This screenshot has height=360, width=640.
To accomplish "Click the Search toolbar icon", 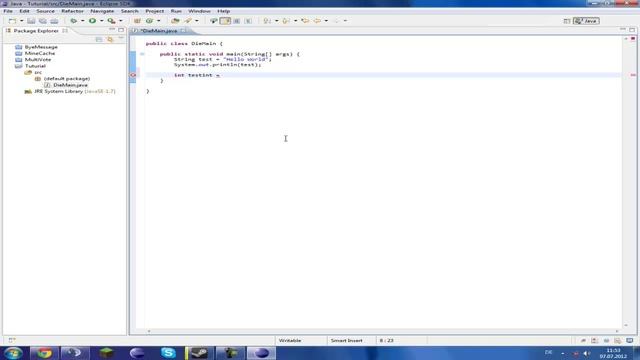I will pos(188,21).
